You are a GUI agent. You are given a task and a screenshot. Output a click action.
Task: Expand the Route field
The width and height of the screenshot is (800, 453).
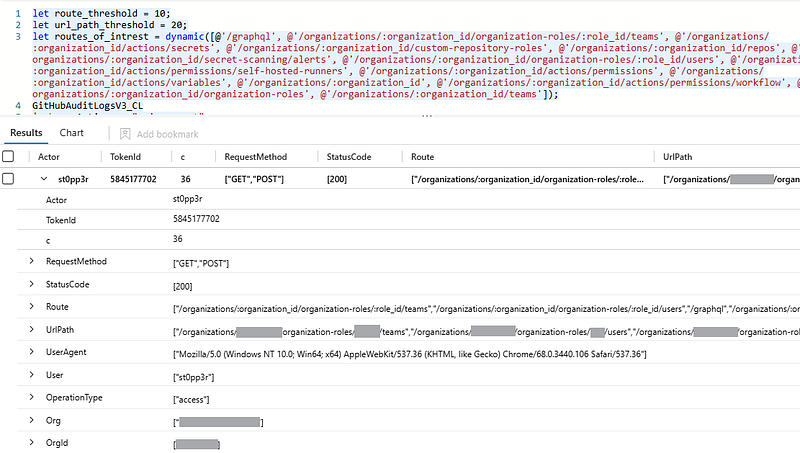pos(32,307)
